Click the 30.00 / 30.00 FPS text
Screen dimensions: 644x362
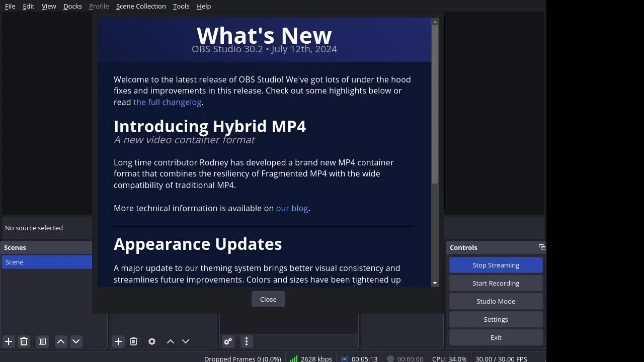(x=501, y=358)
